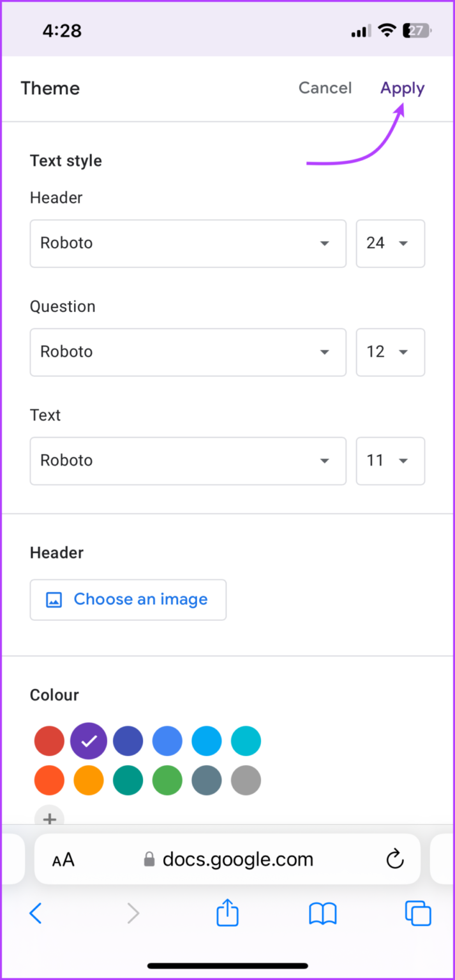This screenshot has width=455, height=980.
Task: Open page settings with the AA icon
Action: pyautogui.click(x=63, y=859)
